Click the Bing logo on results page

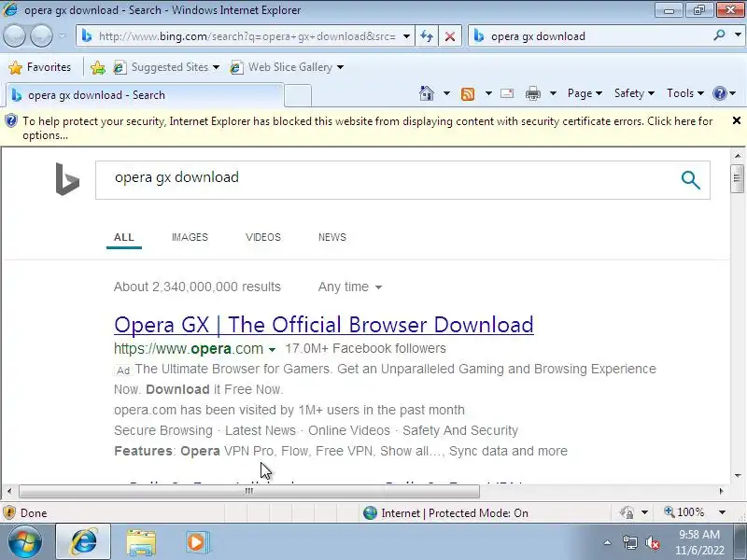(x=67, y=179)
